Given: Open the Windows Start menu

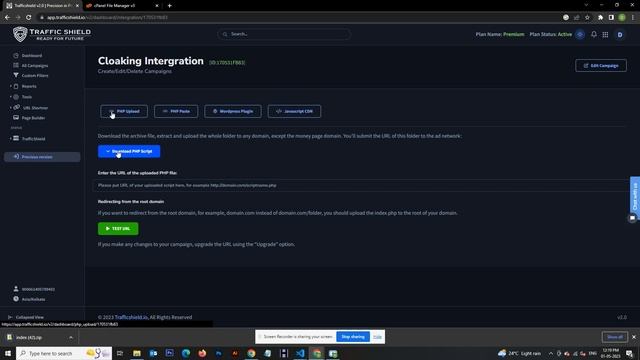Looking at the screenshot, I should 7,353.
